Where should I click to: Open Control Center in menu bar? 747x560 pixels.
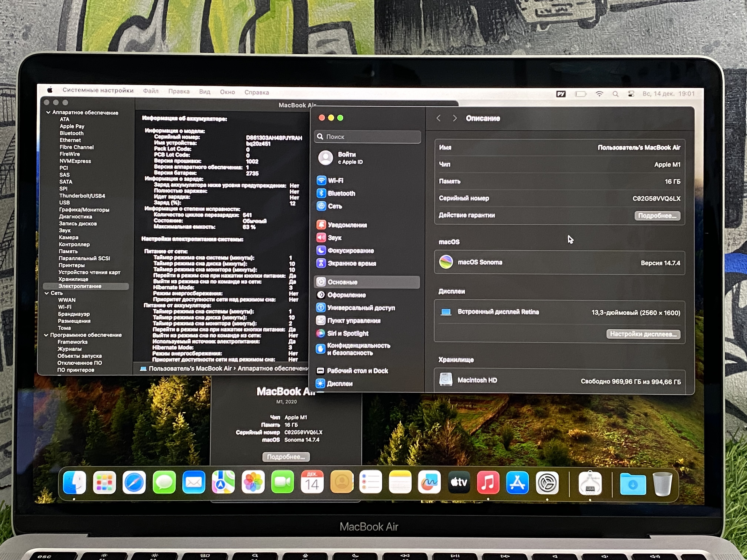(631, 94)
